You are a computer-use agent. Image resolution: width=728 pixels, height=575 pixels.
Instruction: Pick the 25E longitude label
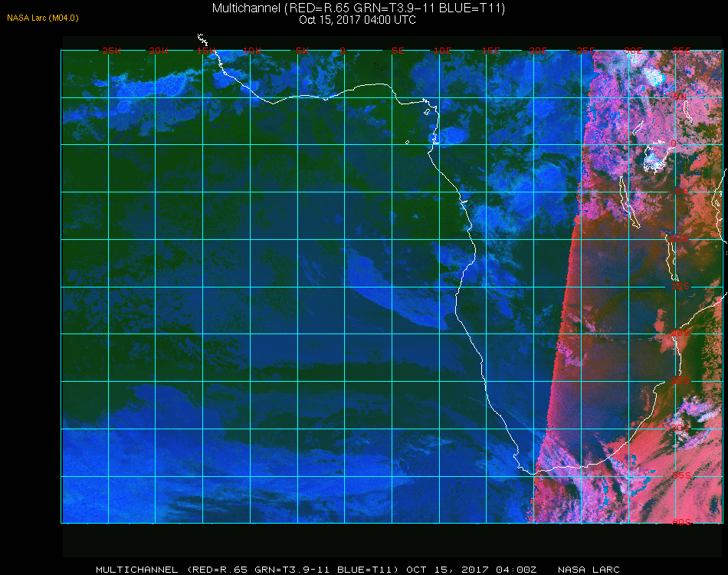click(x=585, y=51)
